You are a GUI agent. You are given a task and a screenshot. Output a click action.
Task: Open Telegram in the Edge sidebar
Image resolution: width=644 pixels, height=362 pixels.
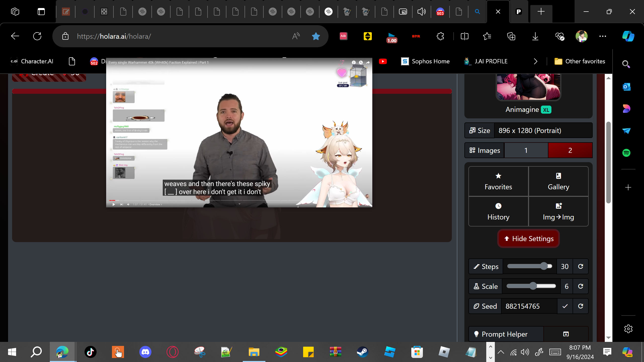(626, 131)
